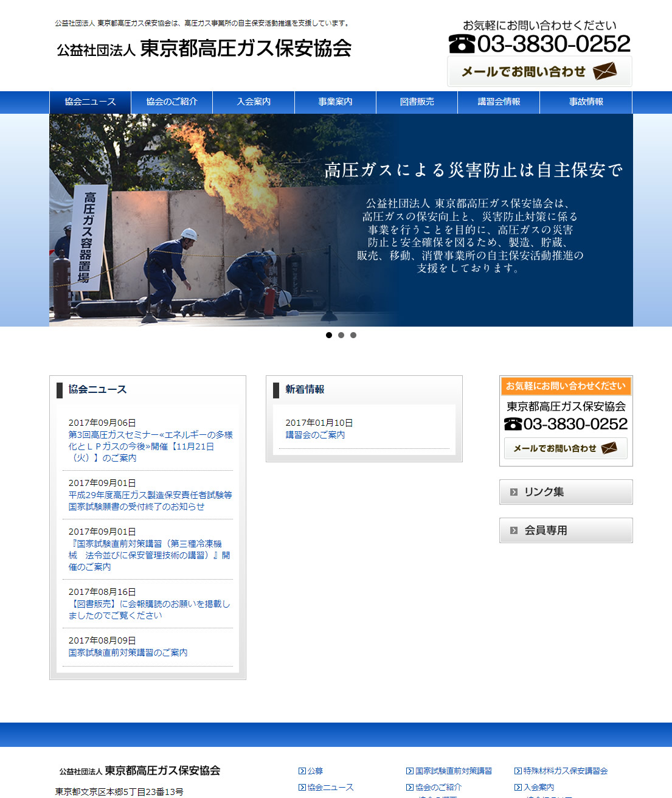Show the first carousel slide
This screenshot has width=672, height=798.
pos(329,335)
